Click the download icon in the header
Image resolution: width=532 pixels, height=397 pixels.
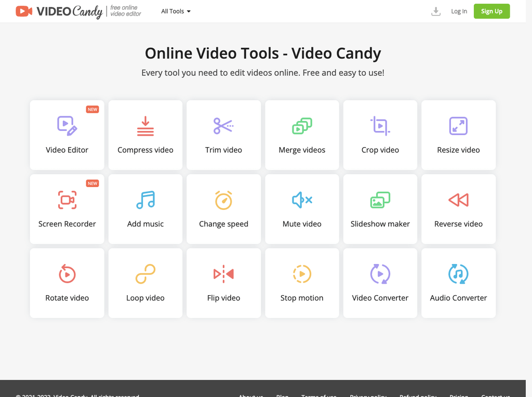[x=436, y=11]
